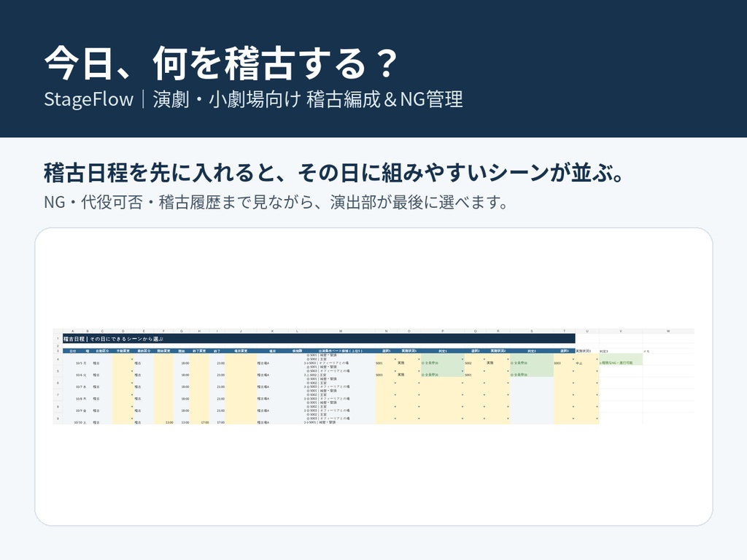Expand the 実施状況2 dropdown in the 10/5 row
Screen dimensions: 747x560
[508, 359]
